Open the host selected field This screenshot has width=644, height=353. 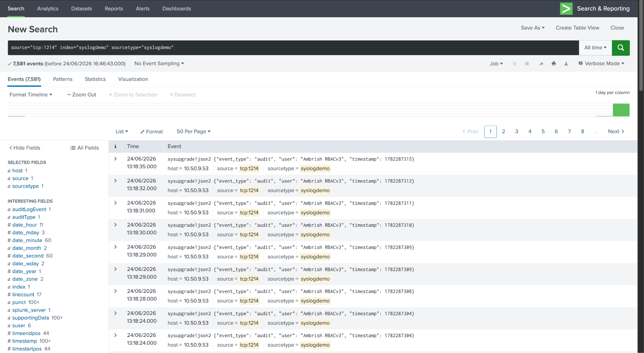tap(18, 171)
